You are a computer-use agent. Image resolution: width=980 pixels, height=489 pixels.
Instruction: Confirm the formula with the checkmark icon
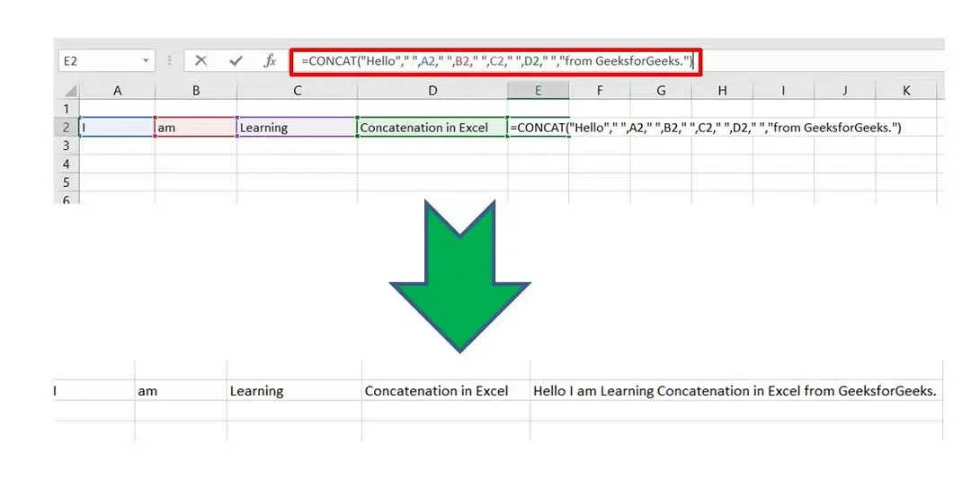coord(236,60)
